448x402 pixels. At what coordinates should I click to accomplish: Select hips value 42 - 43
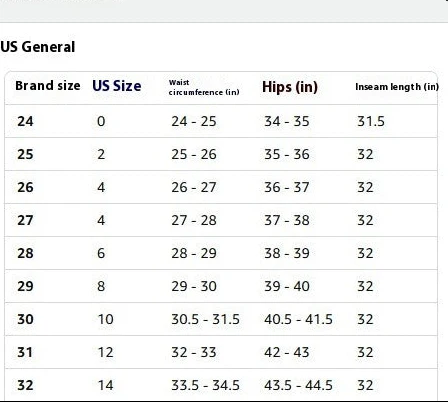[x=287, y=352]
